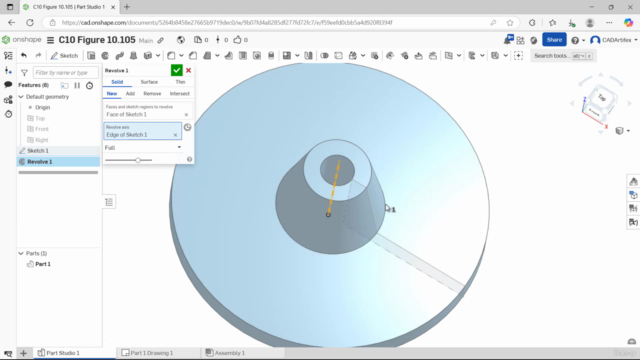Open the hamburger document menu

point(50,40)
